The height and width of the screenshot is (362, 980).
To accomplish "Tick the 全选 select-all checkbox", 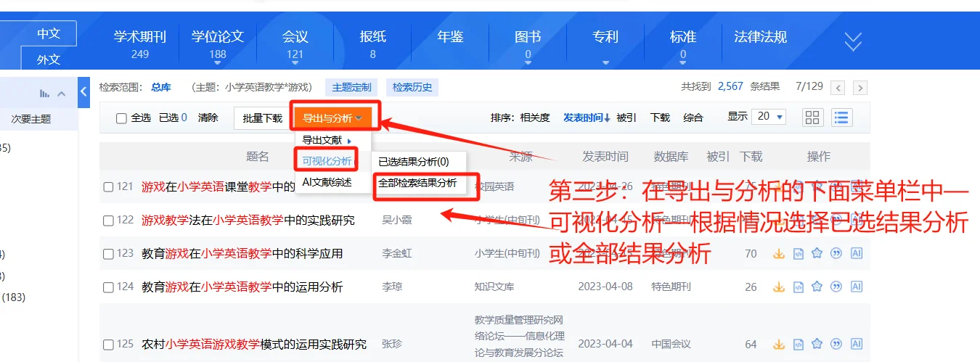I will coord(121,118).
